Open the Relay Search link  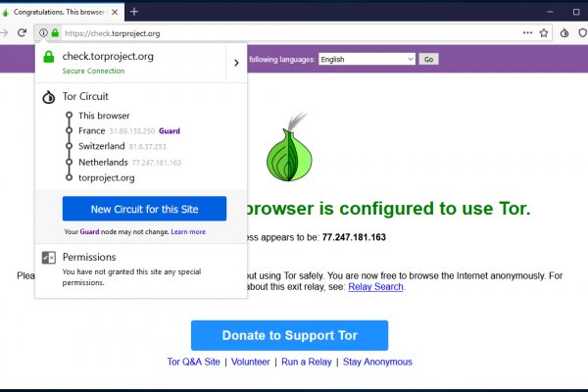coord(375,287)
